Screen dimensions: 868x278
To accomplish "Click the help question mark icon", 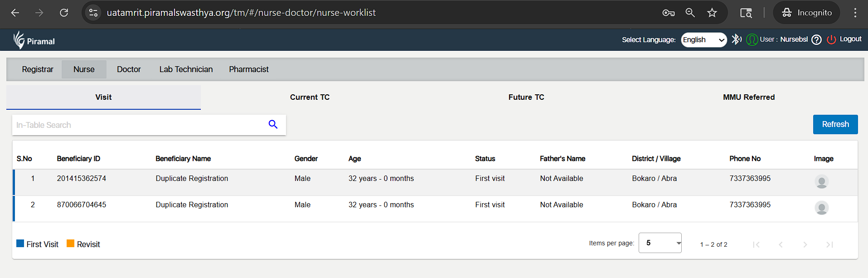I will (816, 40).
